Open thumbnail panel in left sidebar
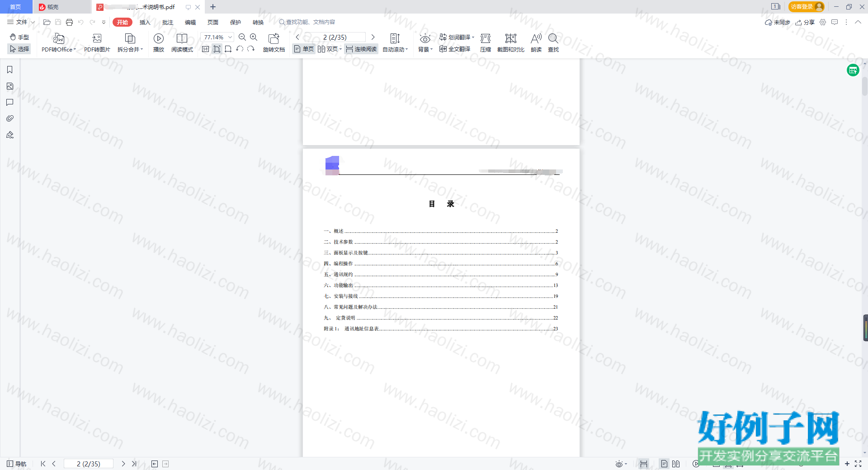The image size is (868, 470). point(10,86)
